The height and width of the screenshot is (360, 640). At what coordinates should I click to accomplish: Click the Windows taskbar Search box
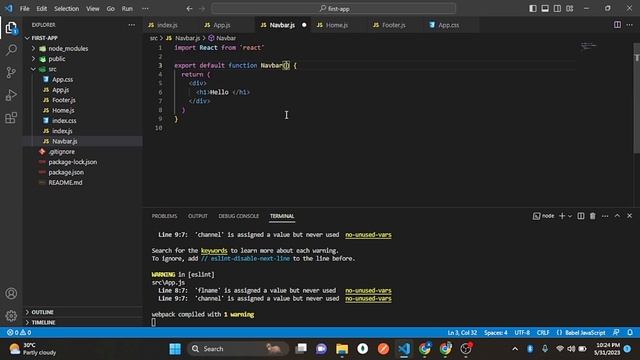tap(238, 349)
